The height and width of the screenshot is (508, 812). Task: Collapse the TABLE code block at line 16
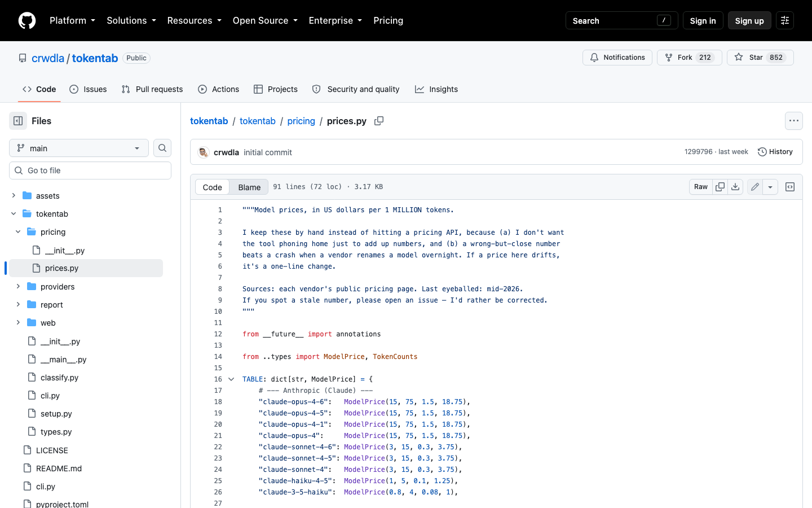click(x=231, y=379)
